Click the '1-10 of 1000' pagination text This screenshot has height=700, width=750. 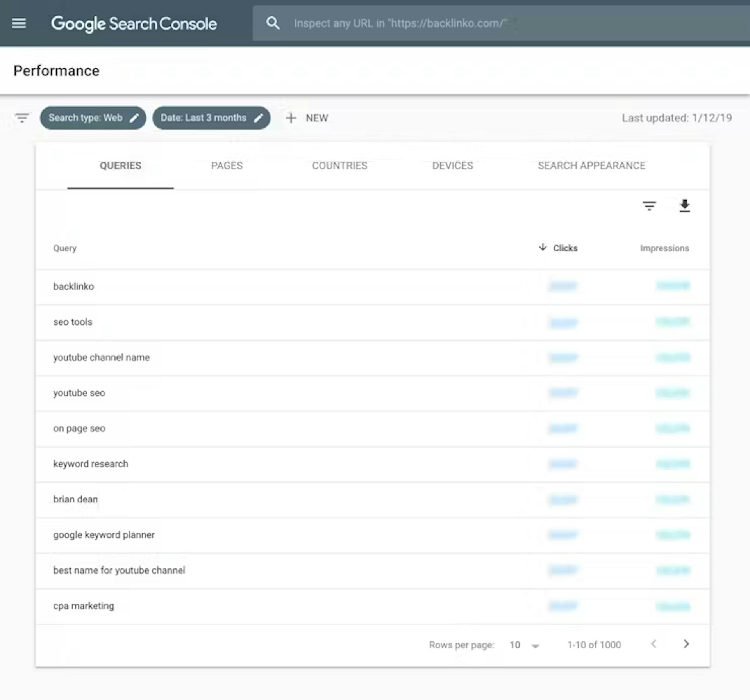tap(594, 645)
